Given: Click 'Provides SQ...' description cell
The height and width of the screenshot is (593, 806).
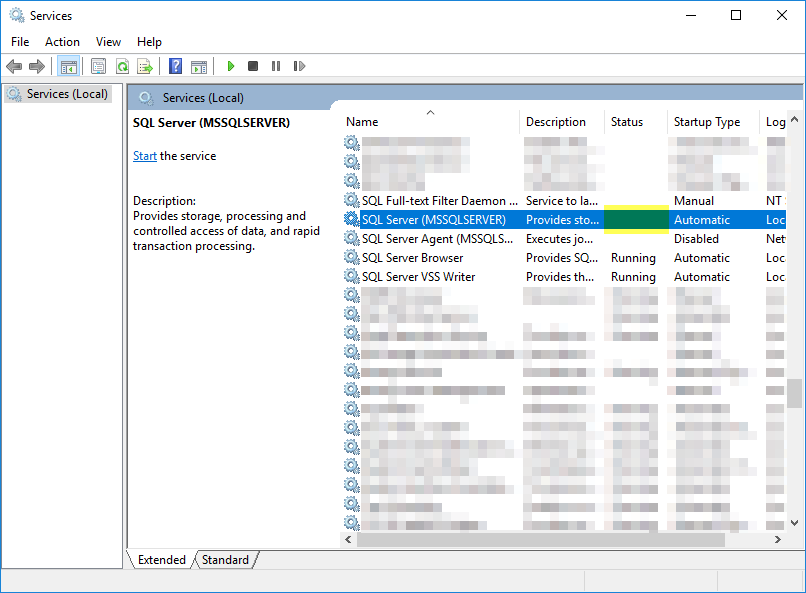Looking at the screenshot, I should [x=562, y=257].
